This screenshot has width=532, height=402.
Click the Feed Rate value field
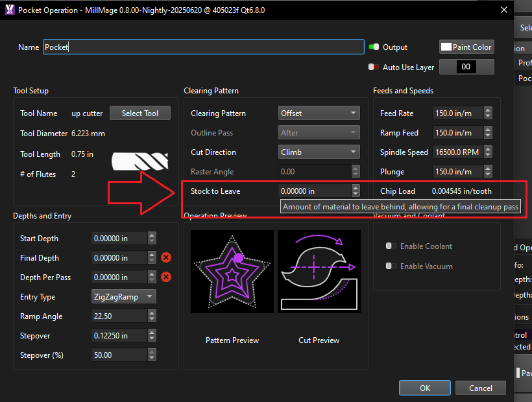(458, 113)
